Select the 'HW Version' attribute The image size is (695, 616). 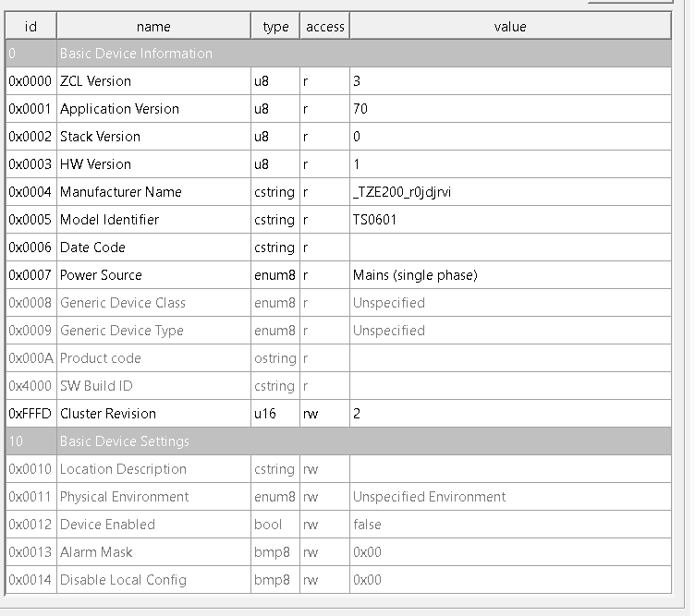(338, 164)
